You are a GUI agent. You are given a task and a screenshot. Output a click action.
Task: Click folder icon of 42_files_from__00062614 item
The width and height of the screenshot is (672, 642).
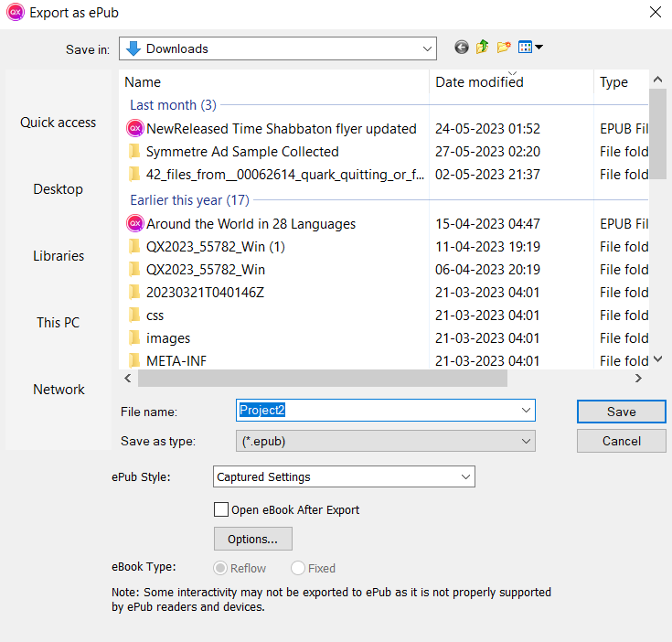click(134, 174)
